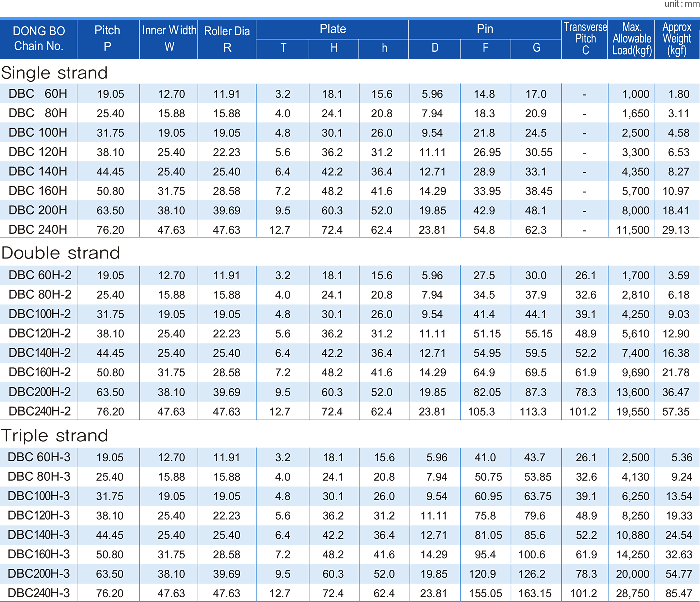Click the 'Transverse Pitch C' header
The width and height of the screenshot is (700, 602).
point(585,39)
